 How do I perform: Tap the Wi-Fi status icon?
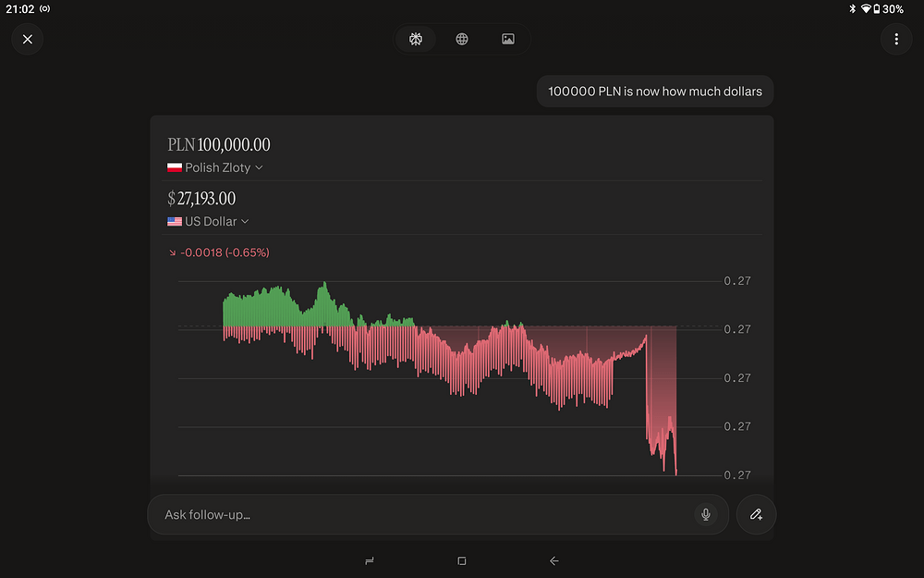866,9
